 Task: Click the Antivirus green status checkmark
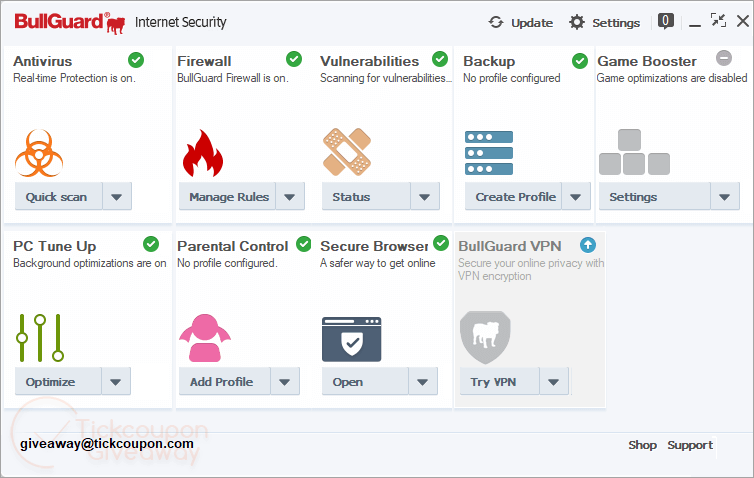[x=136, y=60]
